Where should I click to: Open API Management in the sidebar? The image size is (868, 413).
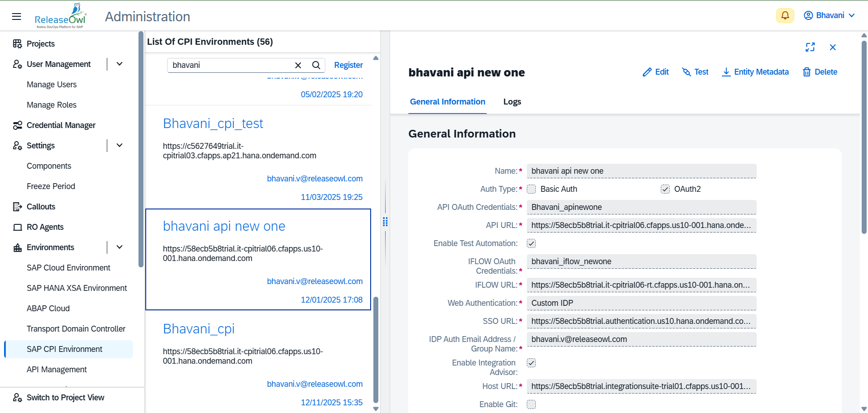[x=57, y=370]
